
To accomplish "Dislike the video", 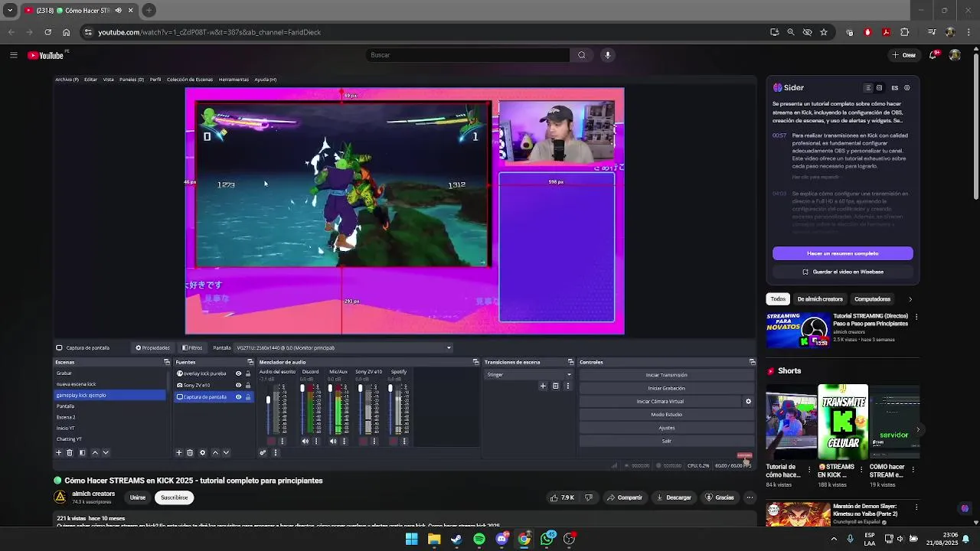I will click(589, 497).
